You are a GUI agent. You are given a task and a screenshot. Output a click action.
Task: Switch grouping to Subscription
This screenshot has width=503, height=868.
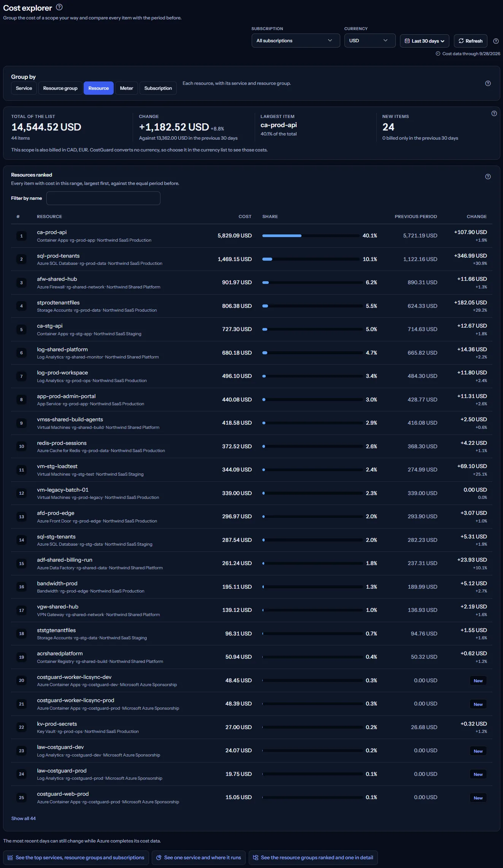[158, 88]
